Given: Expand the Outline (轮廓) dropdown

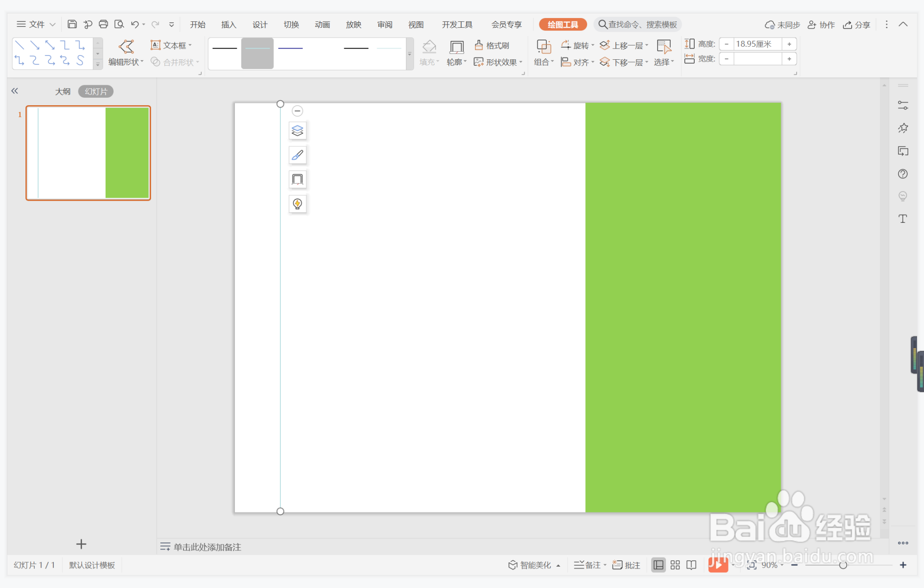Looking at the screenshot, I should click(x=456, y=62).
